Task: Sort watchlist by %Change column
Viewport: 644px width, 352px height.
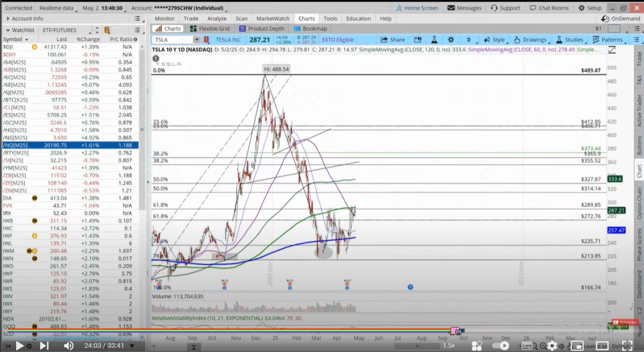Action: 88,39
